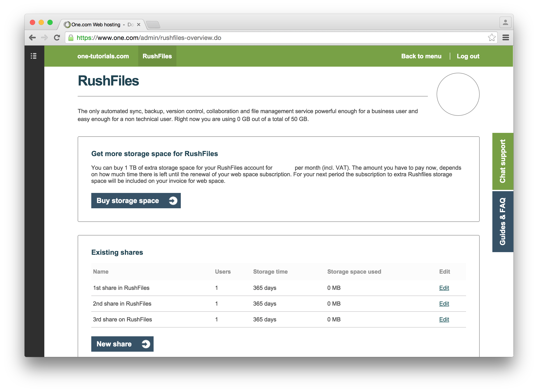Open a new browser tab

(153, 24)
